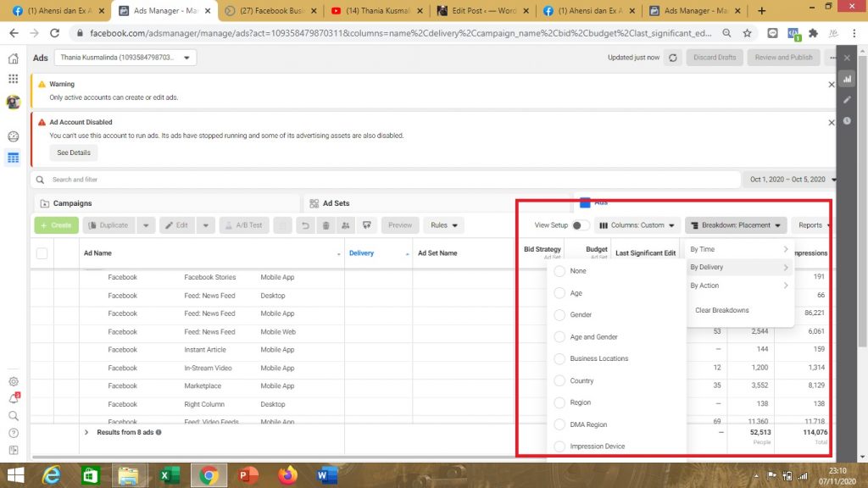The width and height of the screenshot is (868, 488).
Task: Open the ad account selector dropdown
Action: [125, 58]
